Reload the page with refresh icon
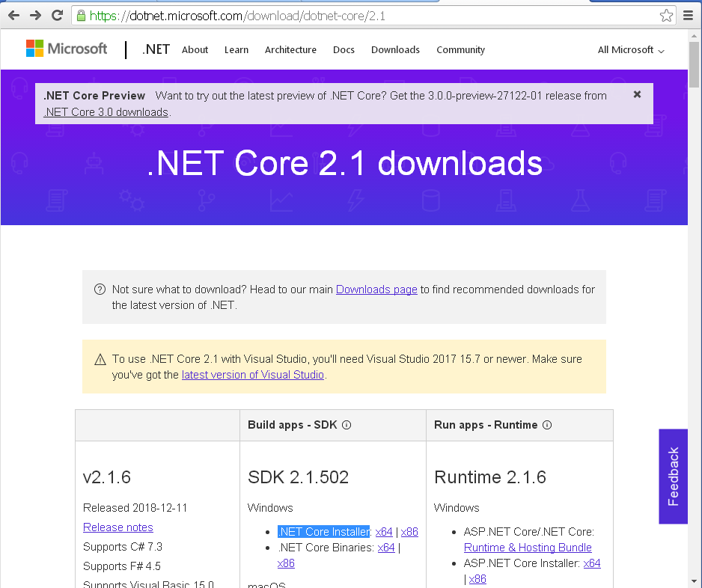This screenshot has height=588, width=702. 58,16
